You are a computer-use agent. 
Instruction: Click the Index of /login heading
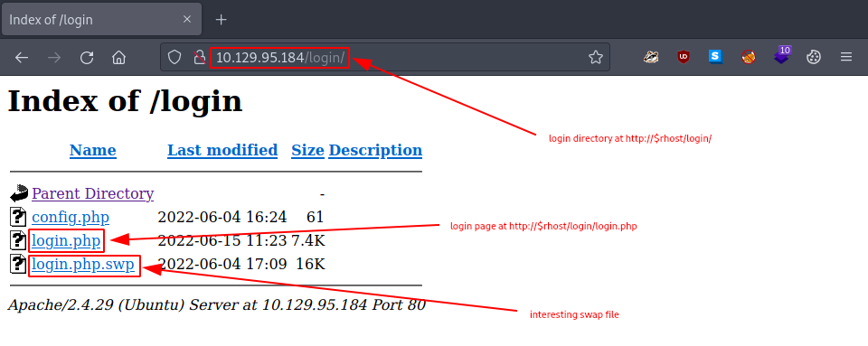tap(125, 101)
